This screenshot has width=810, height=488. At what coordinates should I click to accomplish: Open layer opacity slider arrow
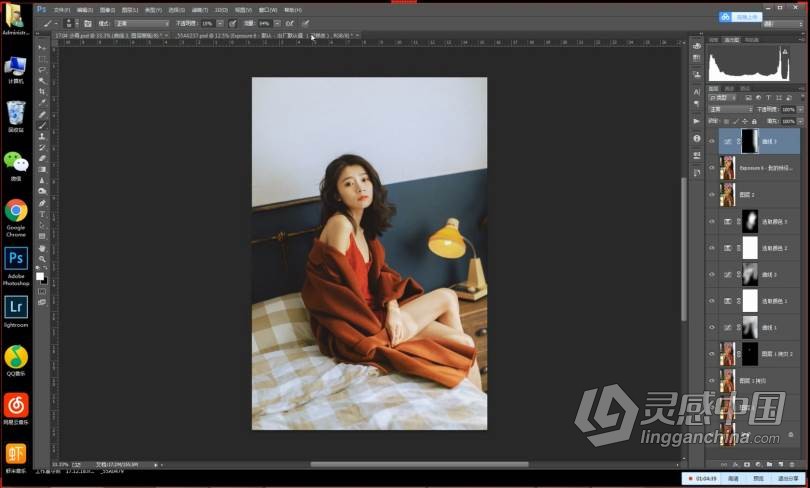[x=800, y=109]
